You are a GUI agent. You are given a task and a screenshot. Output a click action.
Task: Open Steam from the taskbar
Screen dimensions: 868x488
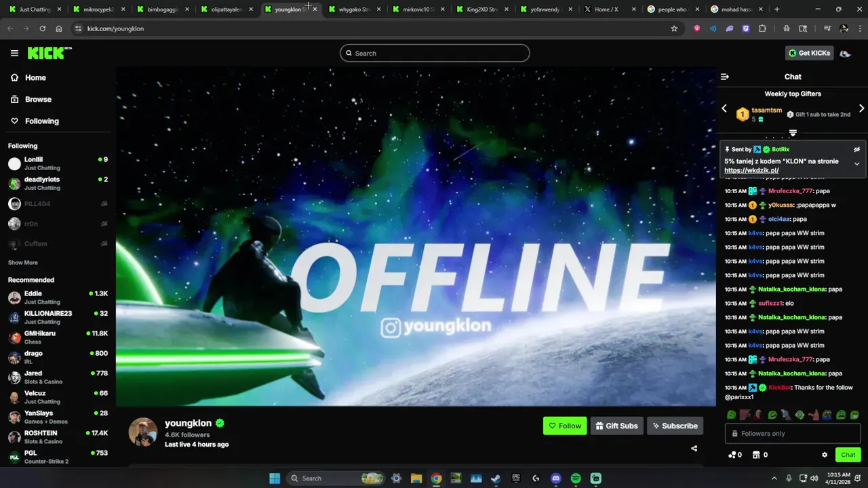click(x=496, y=478)
